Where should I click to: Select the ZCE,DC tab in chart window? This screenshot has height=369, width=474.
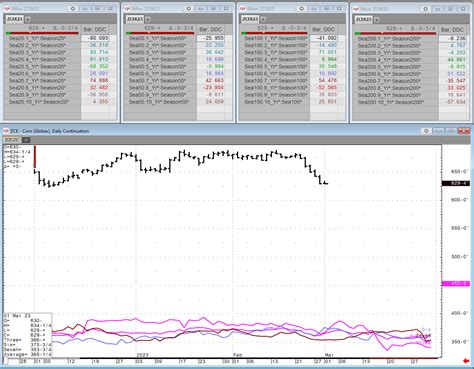point(12,140)
